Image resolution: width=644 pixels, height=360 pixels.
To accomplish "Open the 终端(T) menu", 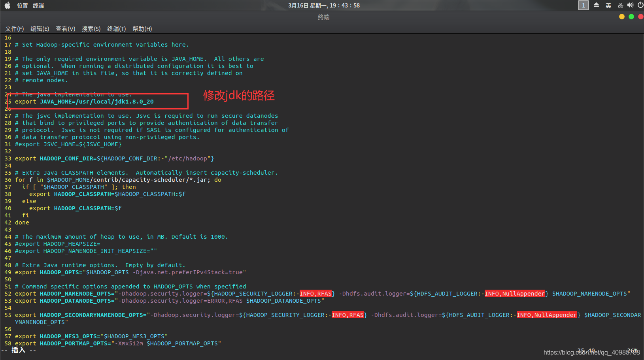I will [x=117, y=29].
